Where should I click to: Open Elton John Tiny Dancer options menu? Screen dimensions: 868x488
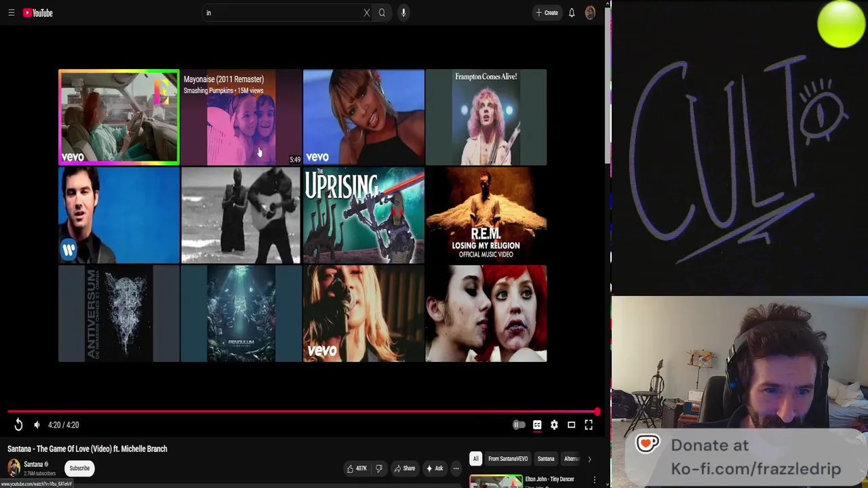tap(595, 480)
